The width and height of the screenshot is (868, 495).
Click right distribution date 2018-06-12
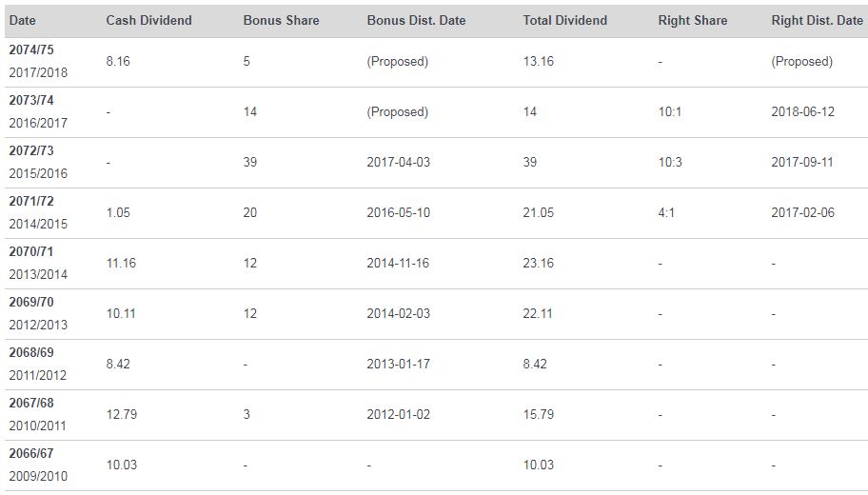[x=802, y=111]
